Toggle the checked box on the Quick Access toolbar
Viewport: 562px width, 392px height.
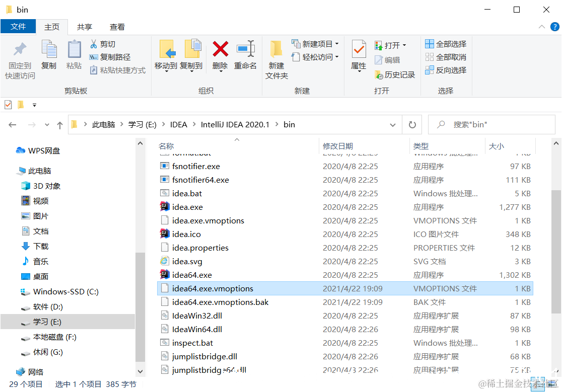(8, 104)
